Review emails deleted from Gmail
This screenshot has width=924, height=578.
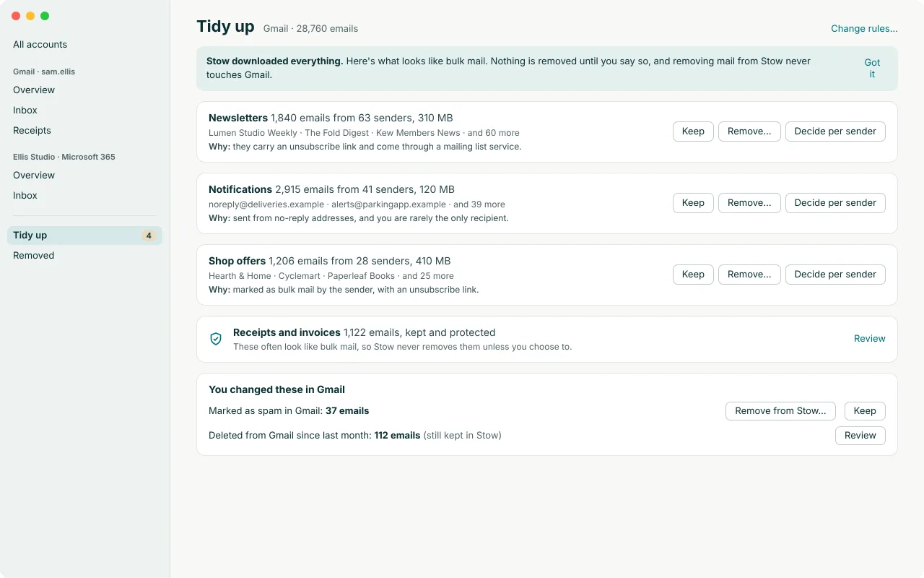click(860, 436)
